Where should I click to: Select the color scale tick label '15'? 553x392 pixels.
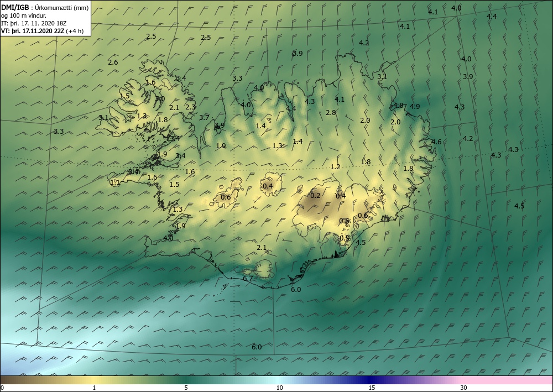tap(372, 388)
